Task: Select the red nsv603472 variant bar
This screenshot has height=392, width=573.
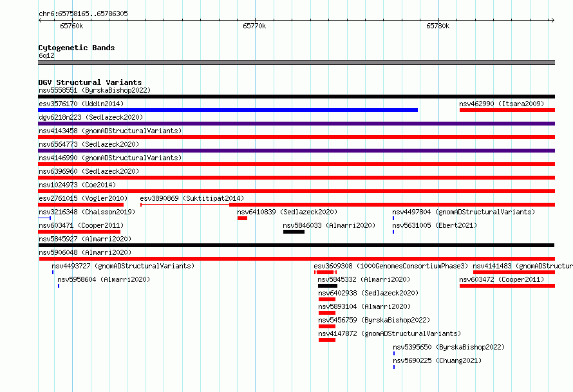Action: pyautogui.click(x=507, y=286)
